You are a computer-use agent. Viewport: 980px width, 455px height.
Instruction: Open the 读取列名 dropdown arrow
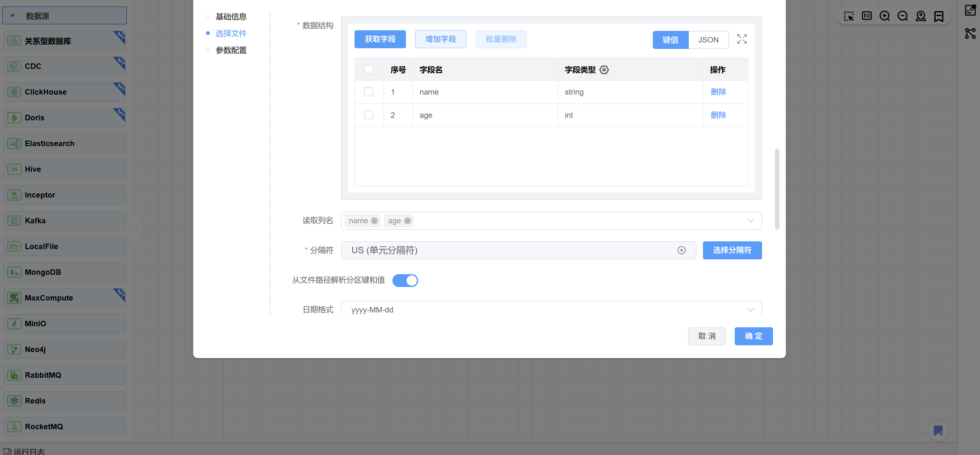coord(750,221)
